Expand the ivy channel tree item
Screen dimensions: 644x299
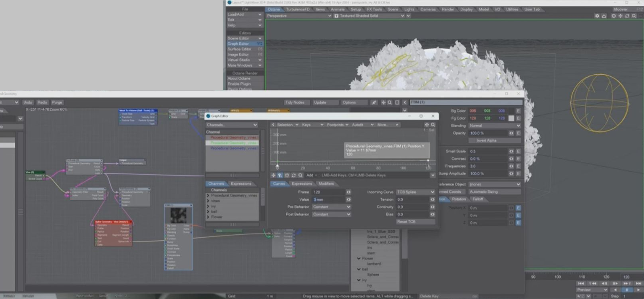(208, 206)
